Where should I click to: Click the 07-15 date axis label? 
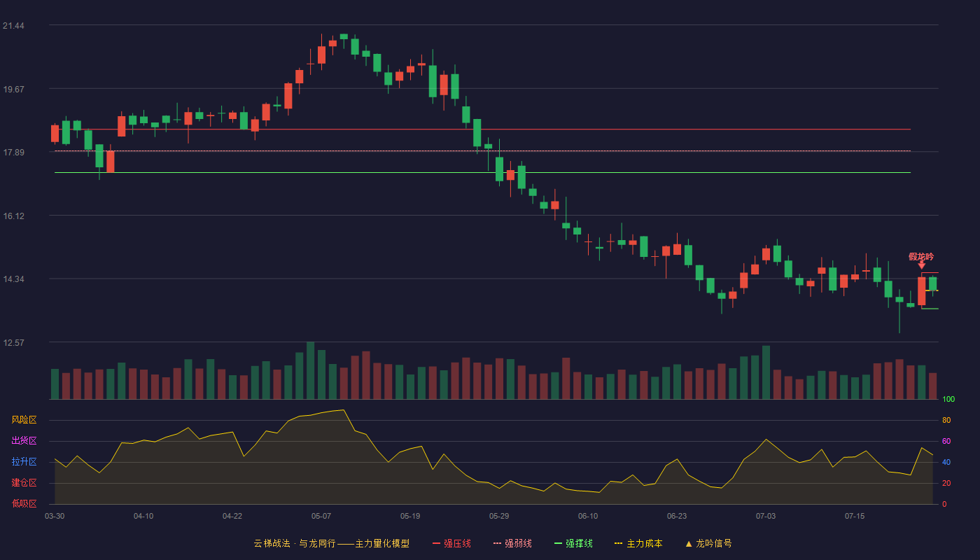[x=855, y=516]
